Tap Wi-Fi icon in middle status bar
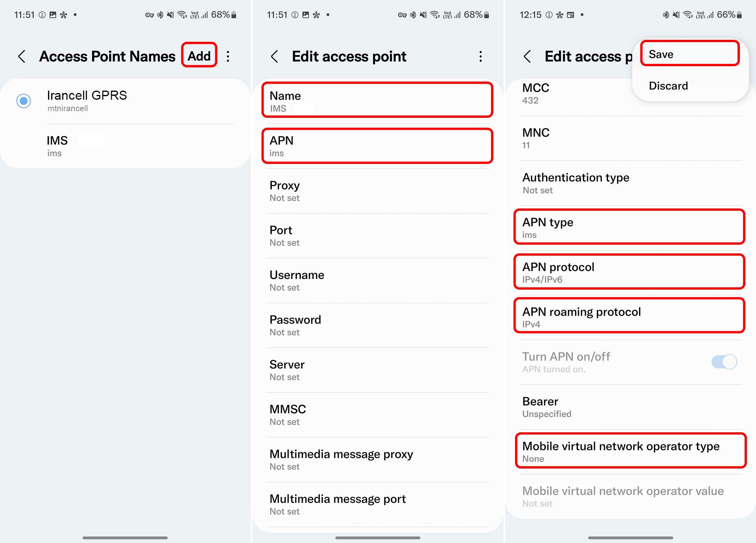 (x=435, y=15)
